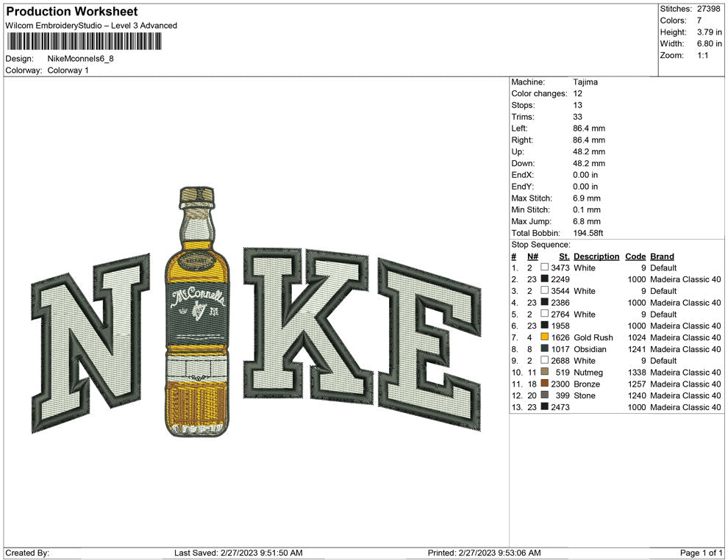Click the Created By label
Screen dimensions: 728x560
coord(27,553)
